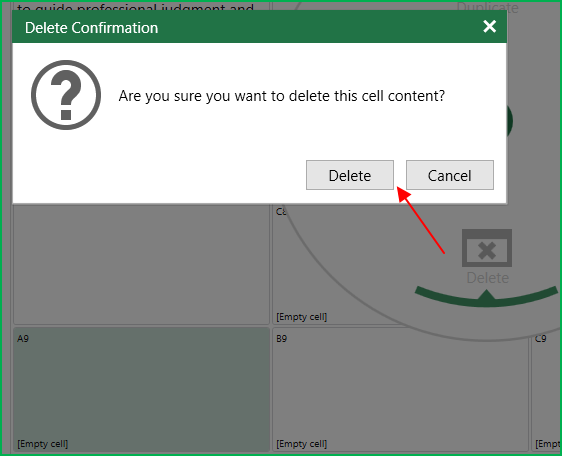Click Cancel in Delete Confirmation dialog

450,175
